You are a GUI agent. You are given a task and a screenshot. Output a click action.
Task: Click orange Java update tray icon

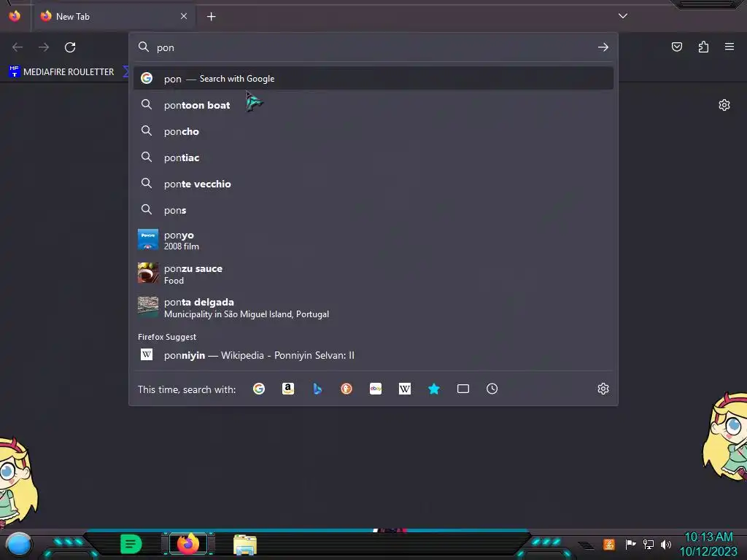pos(609,544)
